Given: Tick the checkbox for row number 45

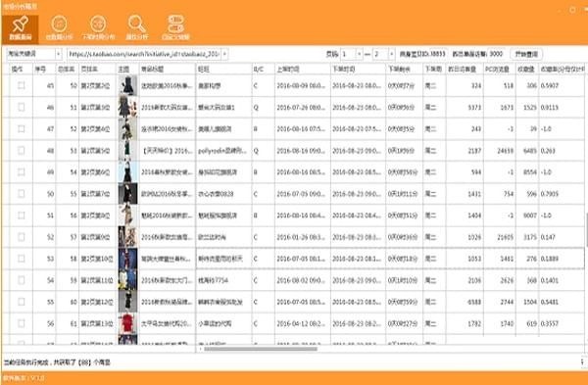Looking at the screenshot, I should (x=21, y=85).
